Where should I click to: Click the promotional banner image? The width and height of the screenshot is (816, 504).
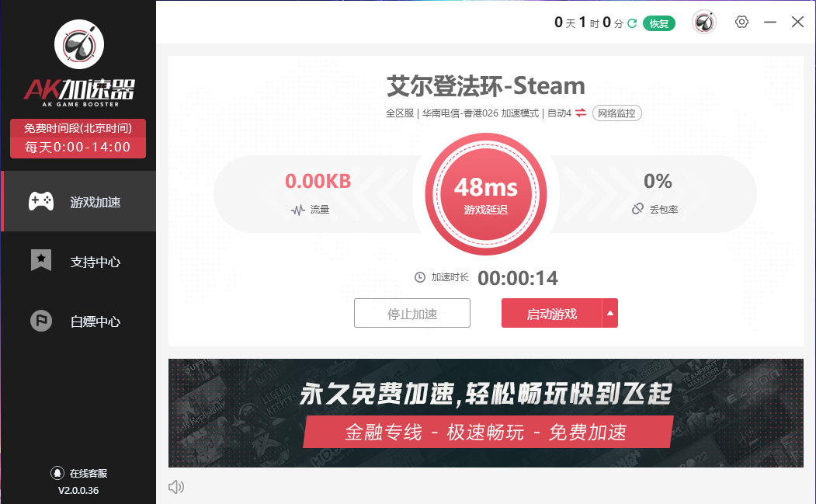485,413
